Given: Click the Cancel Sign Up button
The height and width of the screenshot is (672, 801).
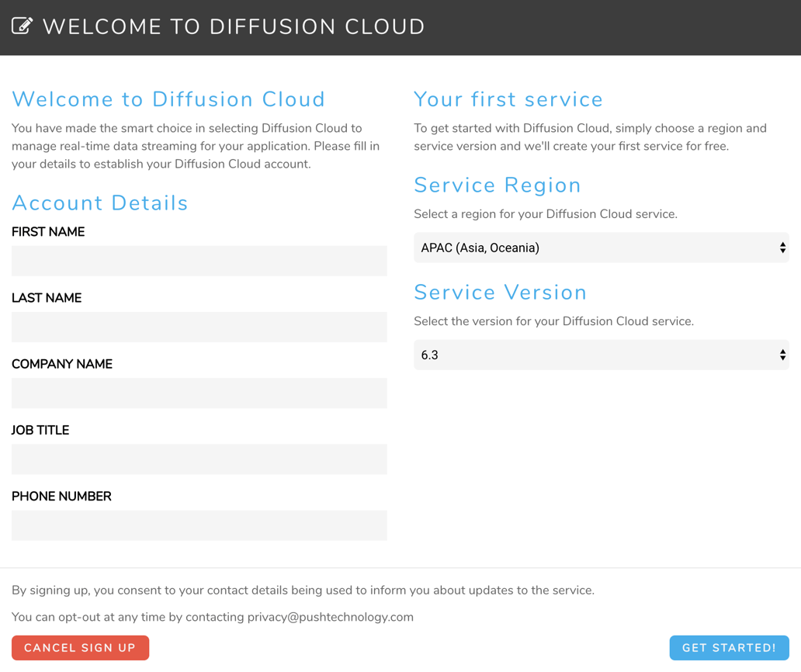Looking at the screenshot, I should pos(80,648).
